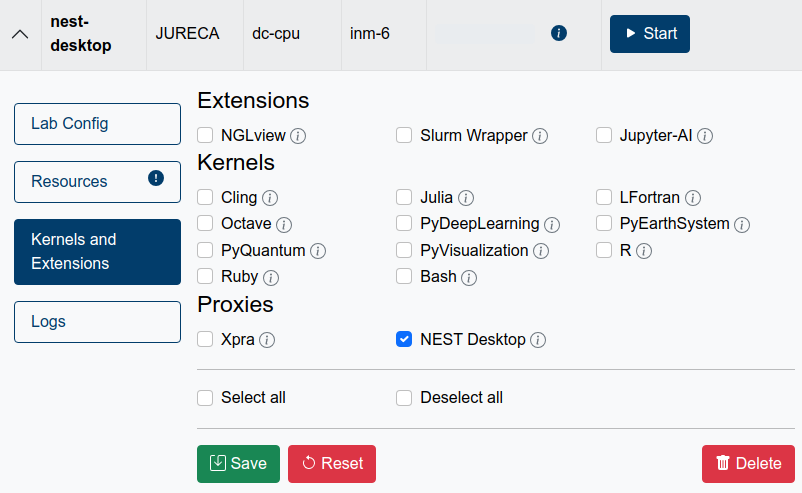Check the Julia kernel checkbox

[x=404, y=197]
